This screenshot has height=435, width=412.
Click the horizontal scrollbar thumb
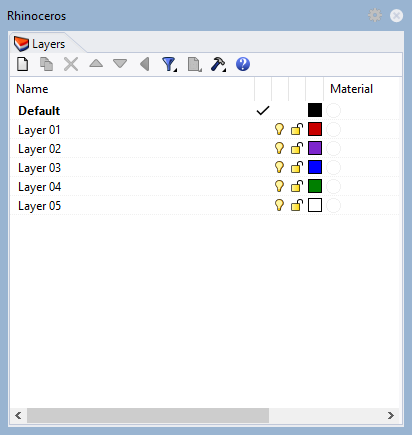[x=148, y=415]
